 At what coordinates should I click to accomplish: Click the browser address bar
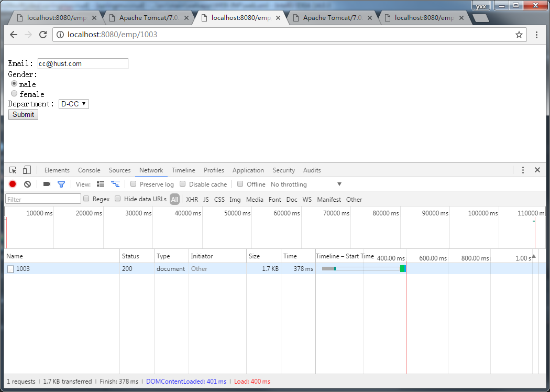[289, 35]
